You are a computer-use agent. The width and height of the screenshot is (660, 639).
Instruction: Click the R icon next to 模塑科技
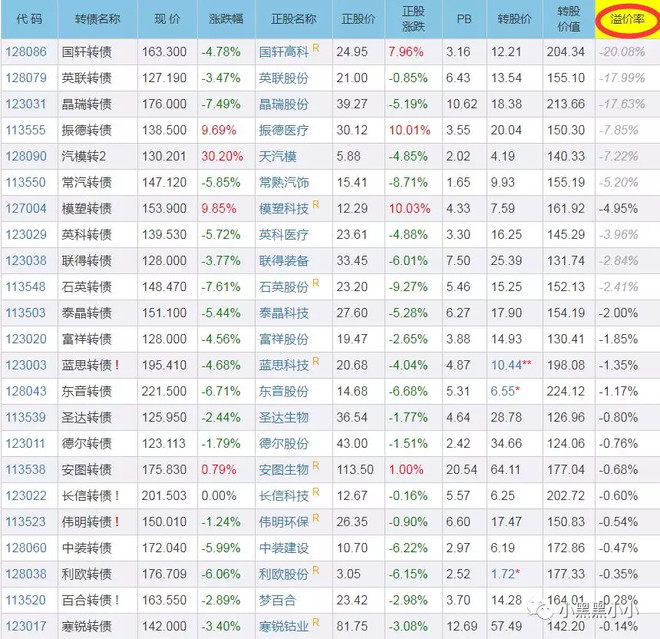pyautogui.click(x=316, y=205)
